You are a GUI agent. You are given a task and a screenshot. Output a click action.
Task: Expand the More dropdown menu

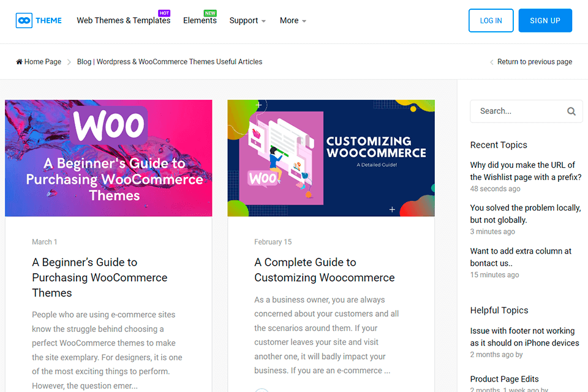click(293, 20)
